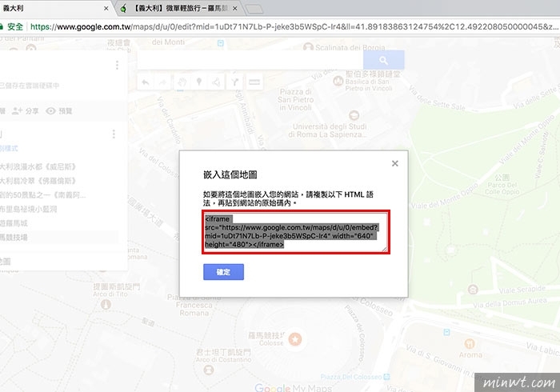Click the Aroma restaurant map marker

point(470,343)
